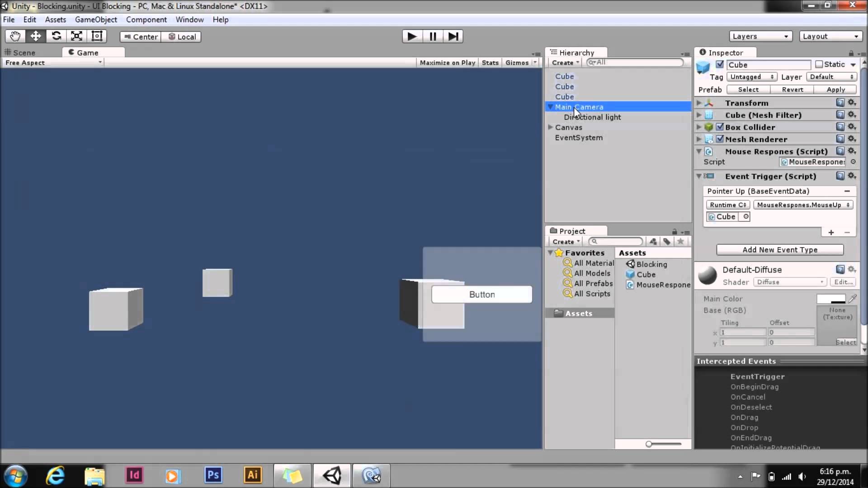Open Internet Explorer from the taskbar
This screenshot has width=868, height=488.
55,475
